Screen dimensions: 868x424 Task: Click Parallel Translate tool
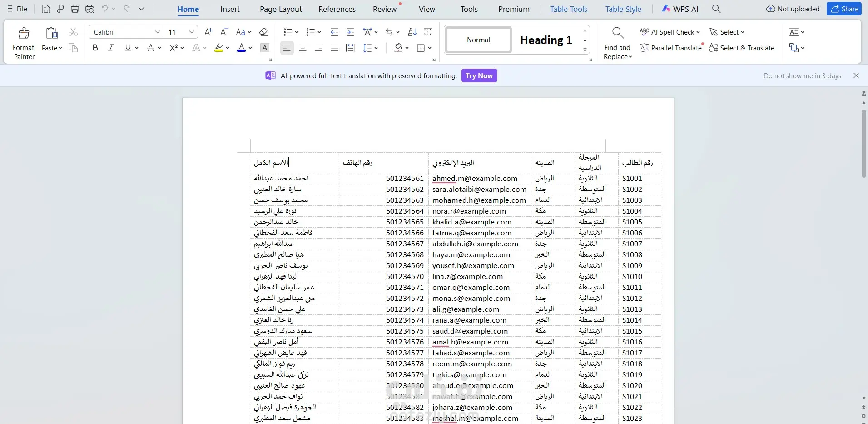coord(671,48)
